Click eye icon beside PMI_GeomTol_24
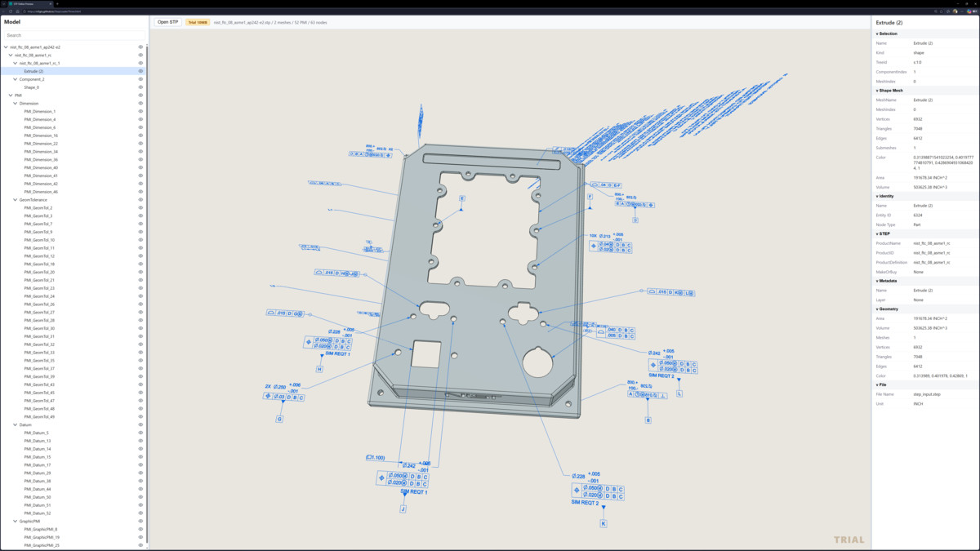Image resolution: width=980 pixels, height=551 pixels. pos(140,296)
